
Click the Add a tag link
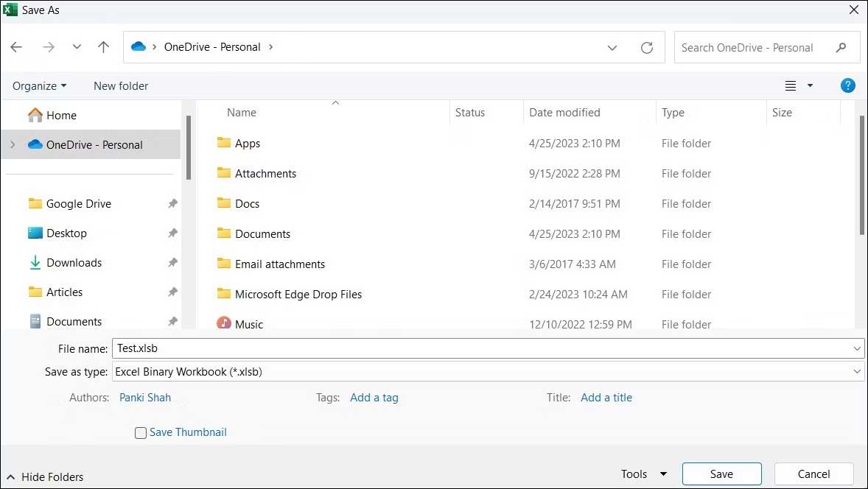pyautogui.click(x=374, y=397)
